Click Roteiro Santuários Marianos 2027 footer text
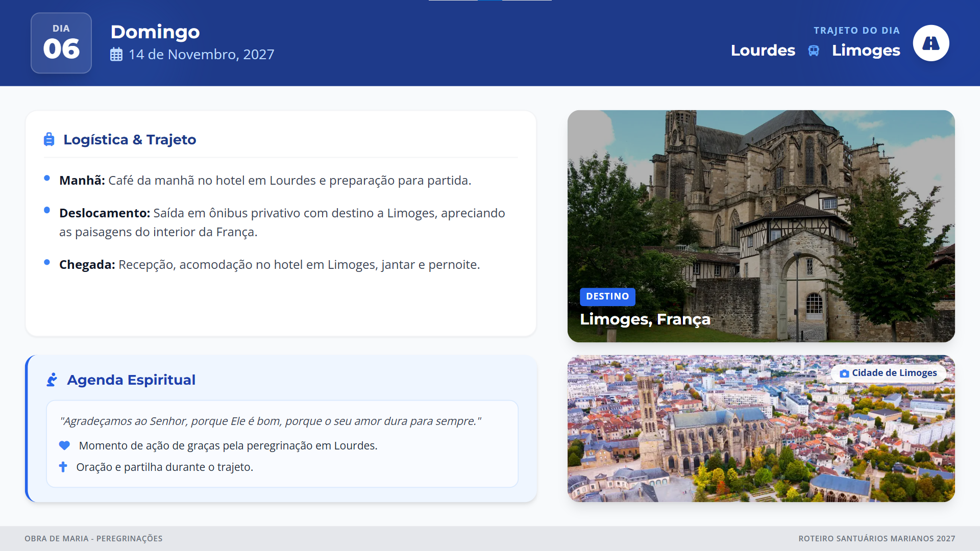Viewport: 980px width, 551px height. pyautogui.click(x=876, y=538)
